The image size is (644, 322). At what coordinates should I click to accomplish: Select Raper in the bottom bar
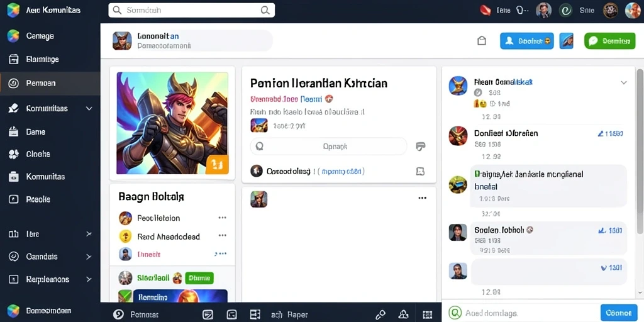click(297, 315)
